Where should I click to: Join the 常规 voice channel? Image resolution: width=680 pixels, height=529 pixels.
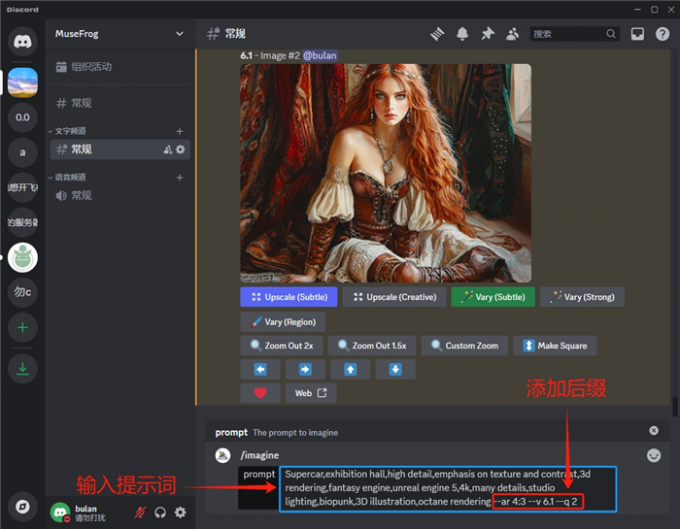(120, 196)
